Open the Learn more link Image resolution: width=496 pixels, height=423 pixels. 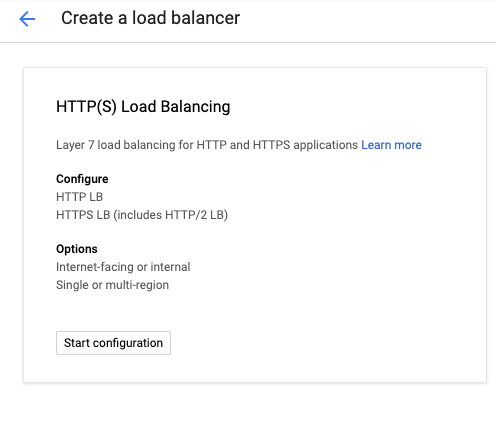click(x=391, y=145)
